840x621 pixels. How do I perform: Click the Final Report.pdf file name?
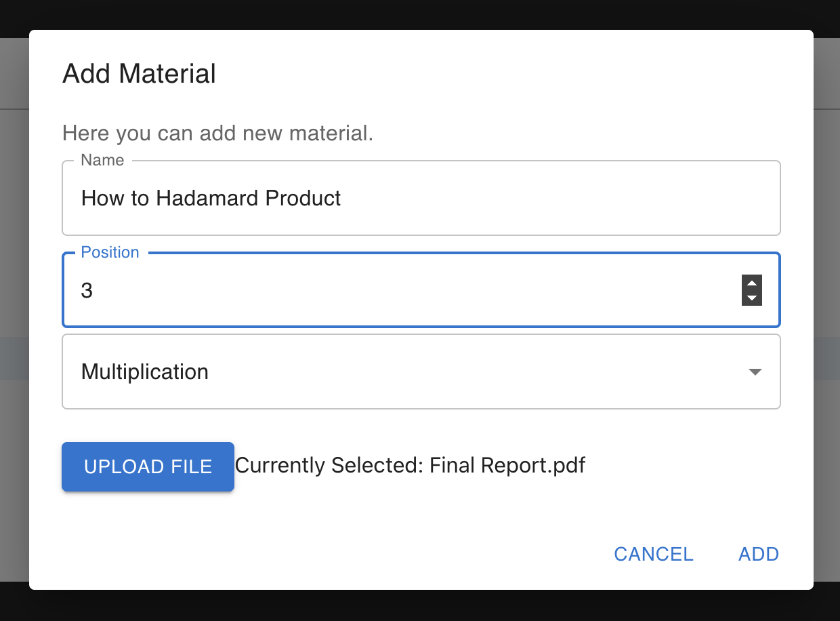pos(507,466)
